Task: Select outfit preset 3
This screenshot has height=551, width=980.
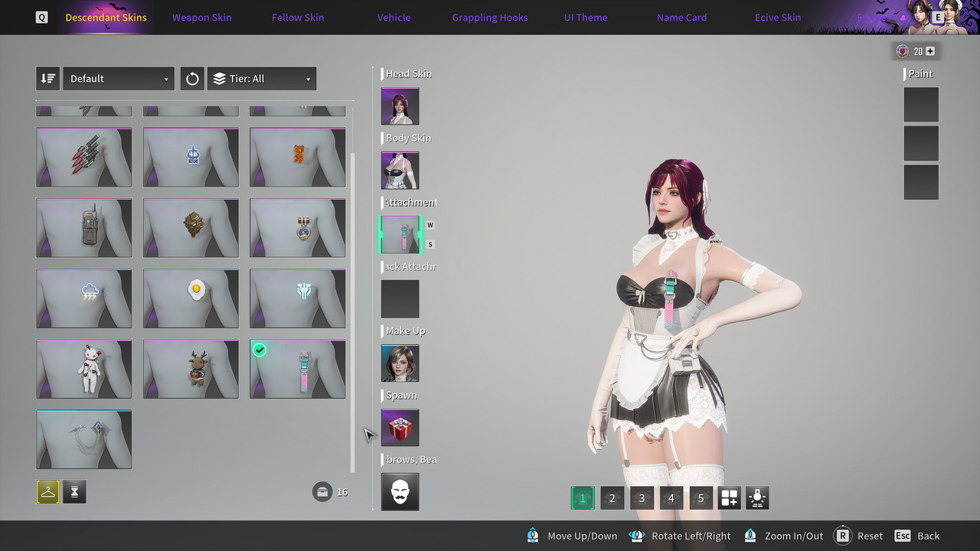Action: pyautogui.click(x=642, y=498)
